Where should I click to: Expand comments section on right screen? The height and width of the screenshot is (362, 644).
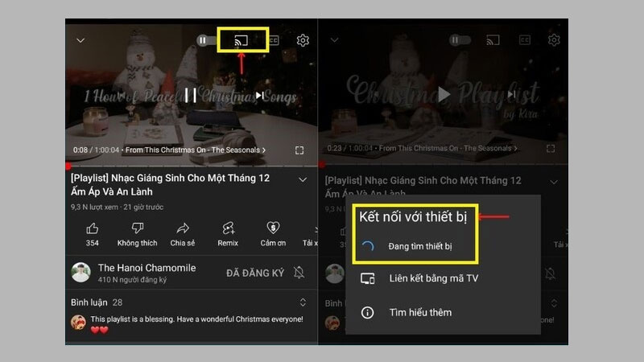point(554,303)
